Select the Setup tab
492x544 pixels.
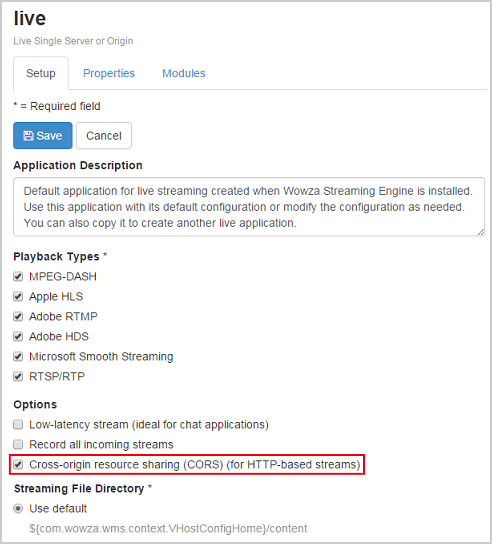tap(41, 73)
